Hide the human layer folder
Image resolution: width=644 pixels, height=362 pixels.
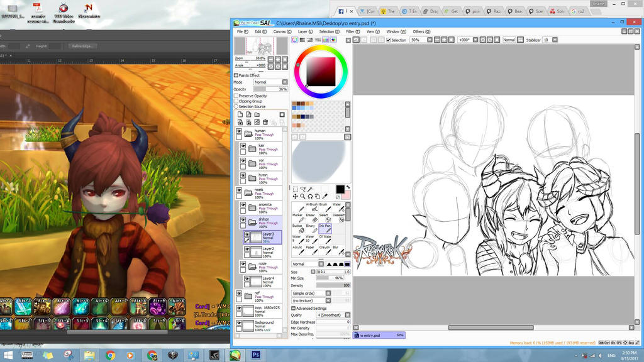239,131
